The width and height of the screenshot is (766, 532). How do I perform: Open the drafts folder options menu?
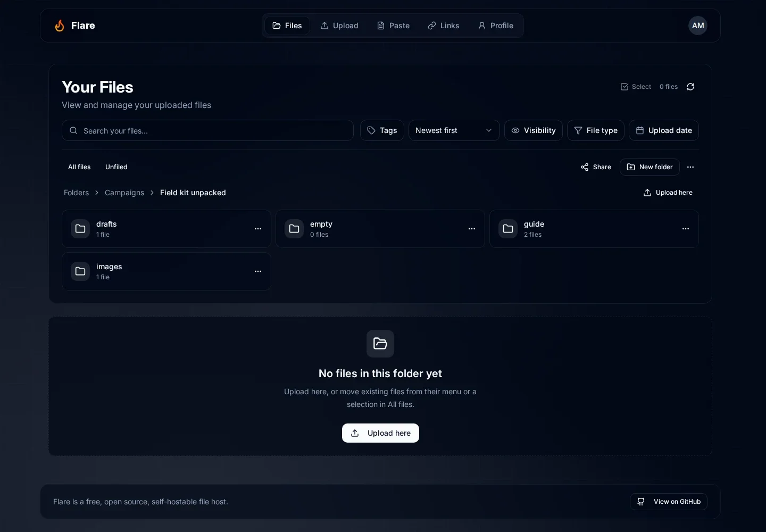click(258, 229)
